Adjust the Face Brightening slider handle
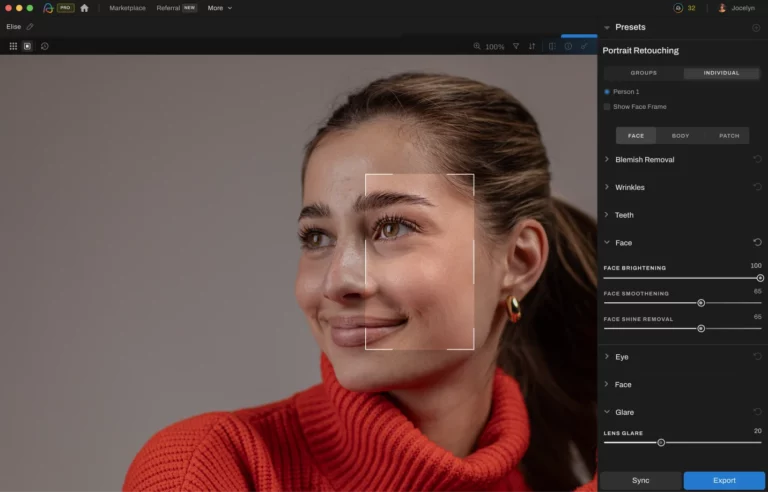This screenshot has width=768, height=492. [760, 278]
